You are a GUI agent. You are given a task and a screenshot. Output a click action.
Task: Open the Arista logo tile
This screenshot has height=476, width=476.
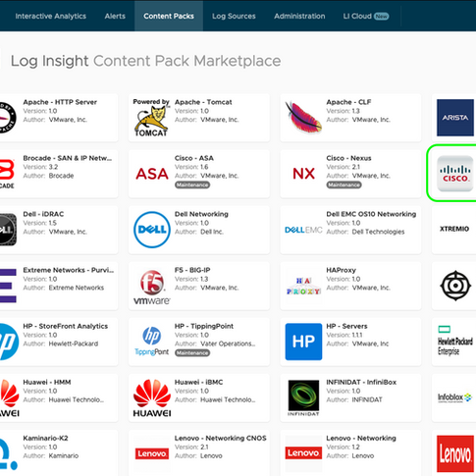[x=455, y=118]
